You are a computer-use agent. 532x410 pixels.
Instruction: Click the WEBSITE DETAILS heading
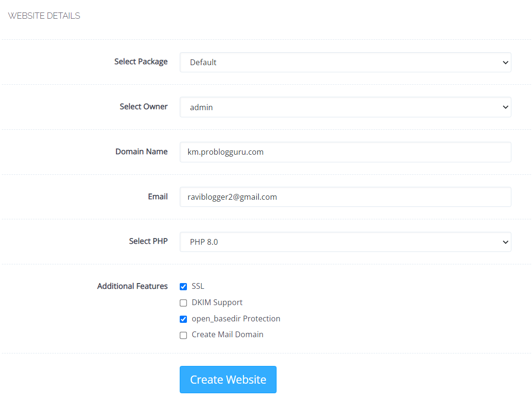pyautogui.click(x=44, y=15)
